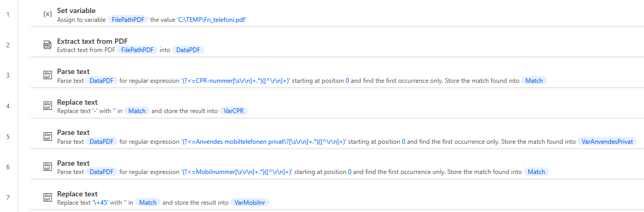Click the Set variable curly-brace icon
This screenshot has height=212, width=644.
click(x=47, y=14)
